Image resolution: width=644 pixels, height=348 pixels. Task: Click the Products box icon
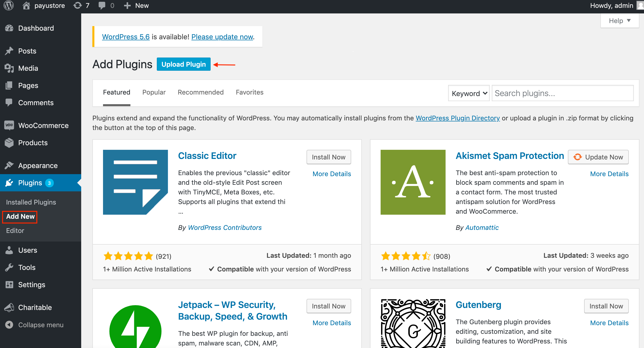9,143
